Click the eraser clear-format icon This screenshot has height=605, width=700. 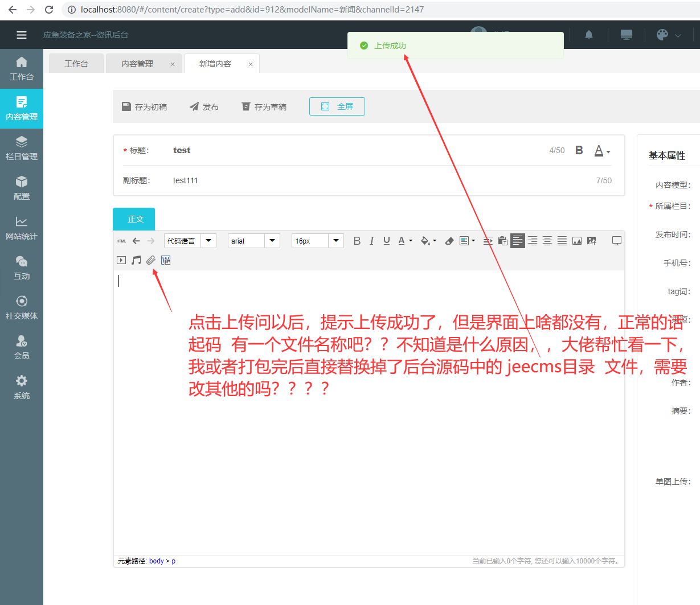coord(449,241)
